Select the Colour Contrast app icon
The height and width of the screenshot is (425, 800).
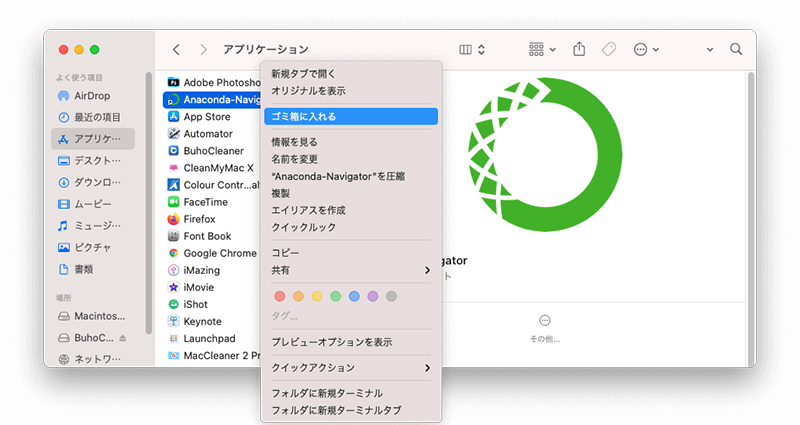(x=173, y=185)
